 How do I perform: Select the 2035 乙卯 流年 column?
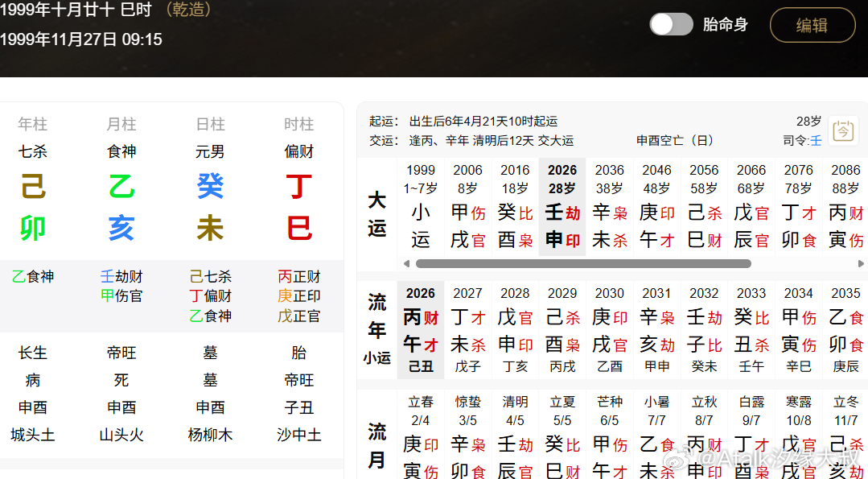tap(845, 330)
